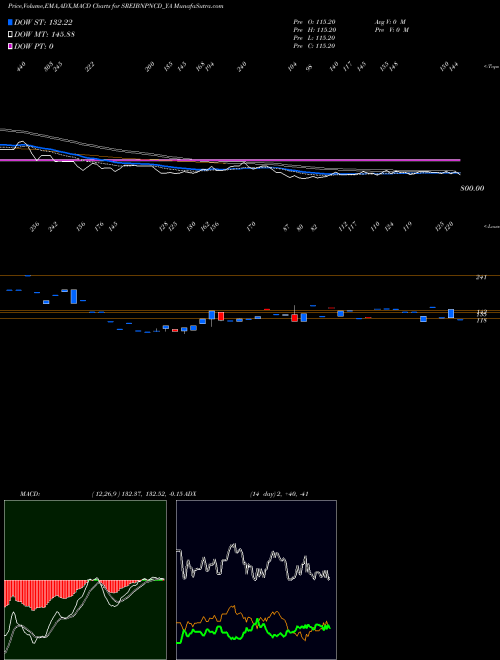Click the 'DOW MT: 145.88' label
Screen dimensions: 500x660
click(x=45, y=35)
